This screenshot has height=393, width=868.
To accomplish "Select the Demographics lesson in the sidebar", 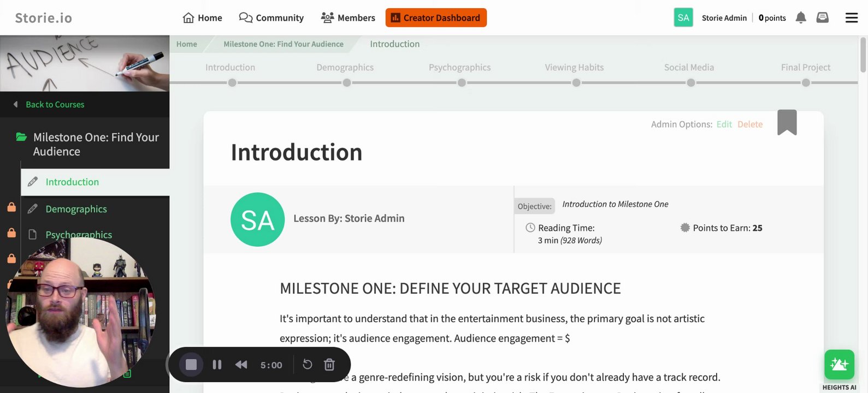I will point(76,209).
